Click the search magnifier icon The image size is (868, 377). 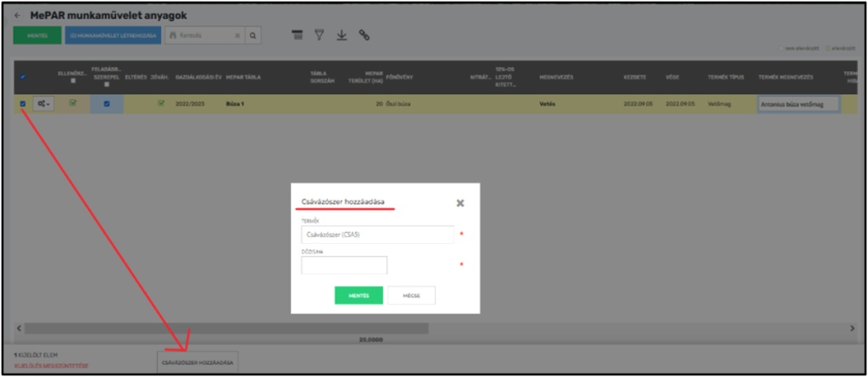(x=253, y=36)
